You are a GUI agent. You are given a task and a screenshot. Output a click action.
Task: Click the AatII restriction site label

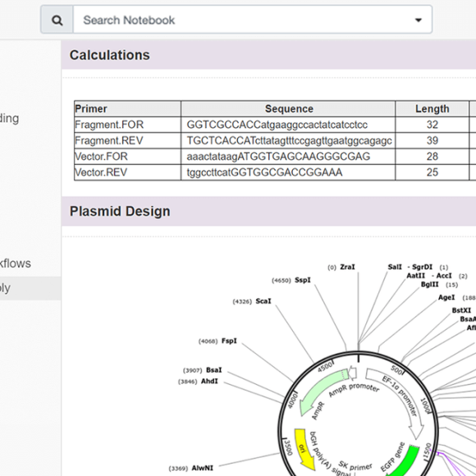tap(415, 276)
